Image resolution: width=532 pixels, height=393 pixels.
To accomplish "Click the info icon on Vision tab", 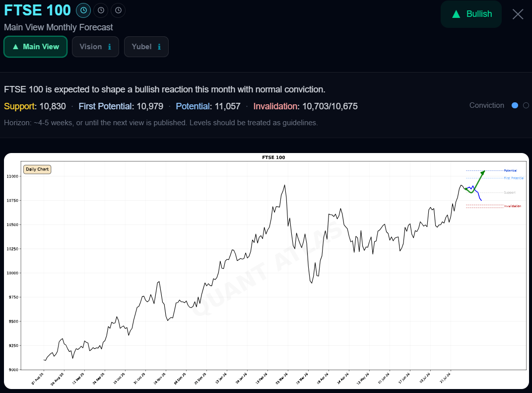I will click(x=110, y=47).
